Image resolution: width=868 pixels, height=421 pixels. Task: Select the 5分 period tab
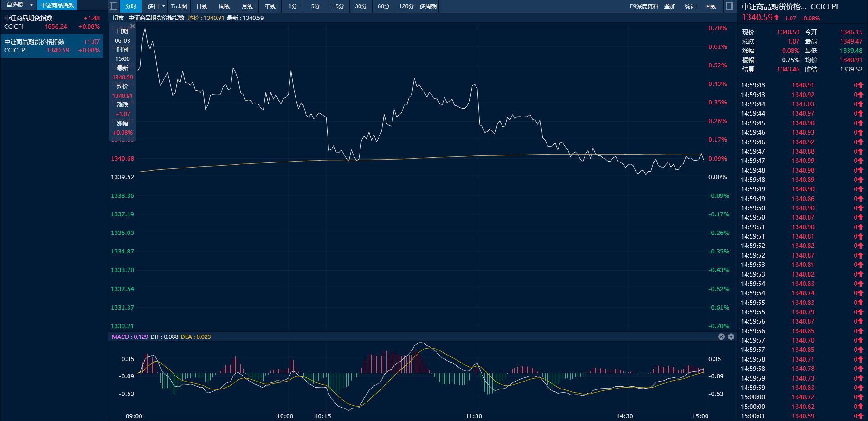[315, 6]
